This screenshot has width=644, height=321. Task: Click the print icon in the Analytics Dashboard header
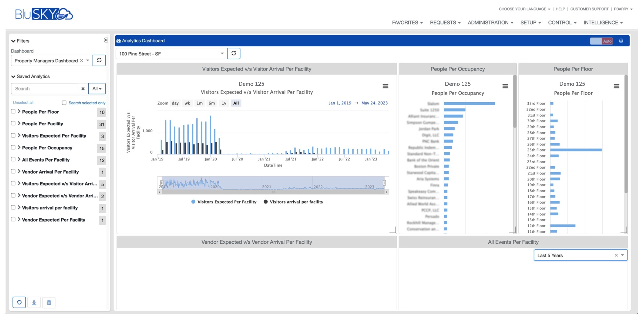621,41
